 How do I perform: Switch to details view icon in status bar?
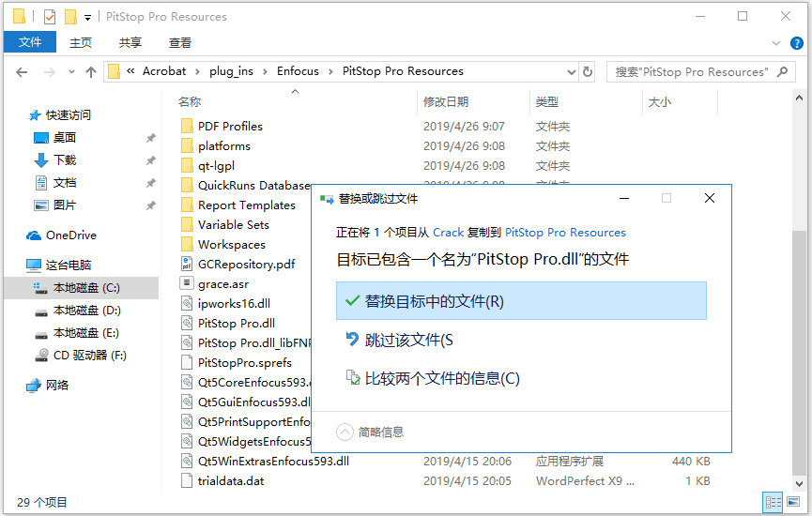774,502
